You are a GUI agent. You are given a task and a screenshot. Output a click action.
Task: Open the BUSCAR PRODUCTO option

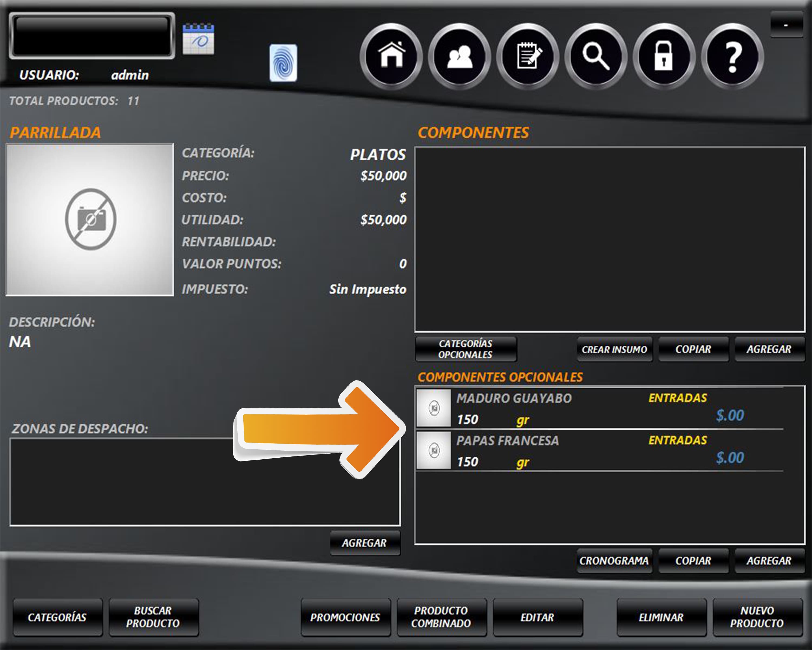click(153, 617)
